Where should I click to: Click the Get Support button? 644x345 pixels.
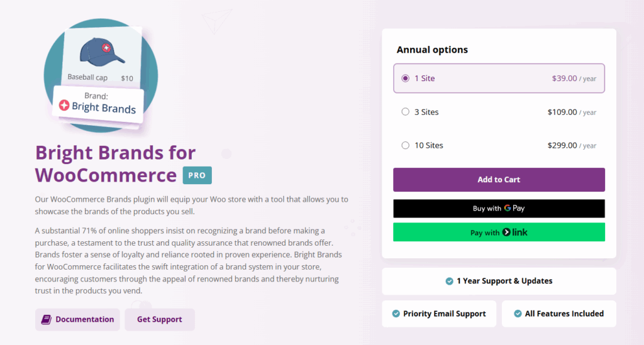pos(160,319)
